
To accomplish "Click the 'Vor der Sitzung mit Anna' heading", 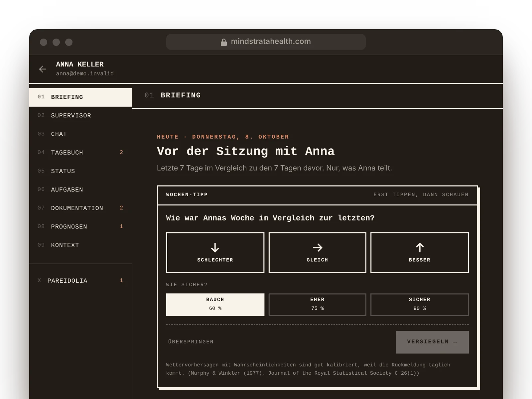I will point(246,151).
